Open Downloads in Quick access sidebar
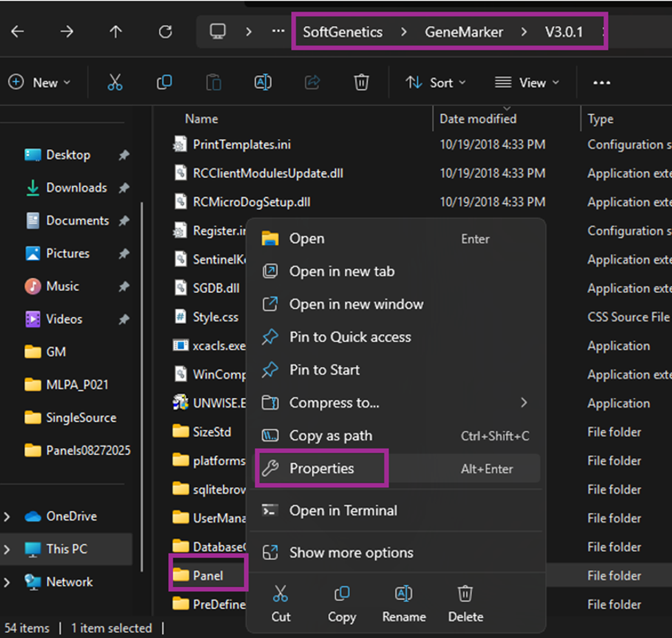The height and width of the screenshot is (638, 672). click(x=76, y=188)
